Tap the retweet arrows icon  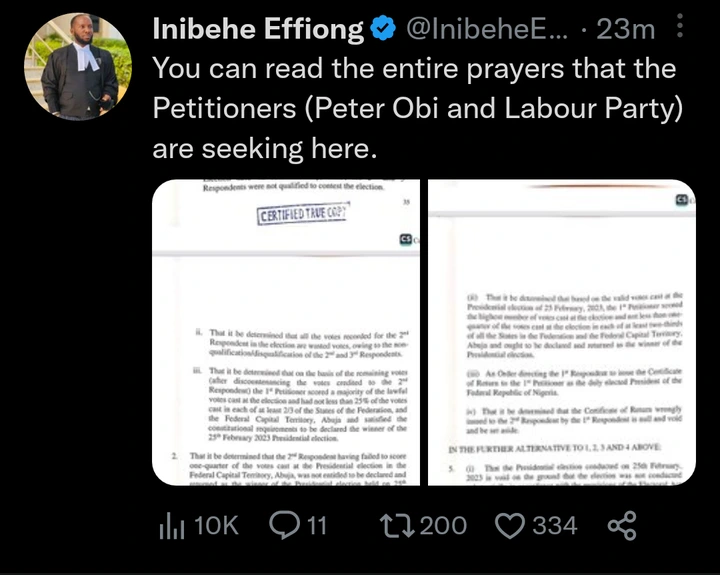pyautogui.click(x=397, y=525)
